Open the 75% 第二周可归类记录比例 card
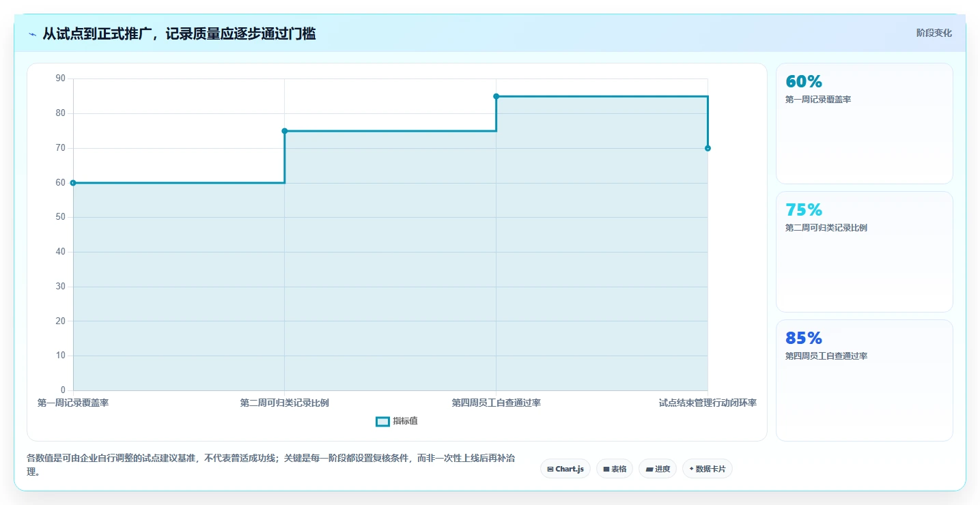The height and width of the screenshot is (505, 980). (x=865, y=252)
